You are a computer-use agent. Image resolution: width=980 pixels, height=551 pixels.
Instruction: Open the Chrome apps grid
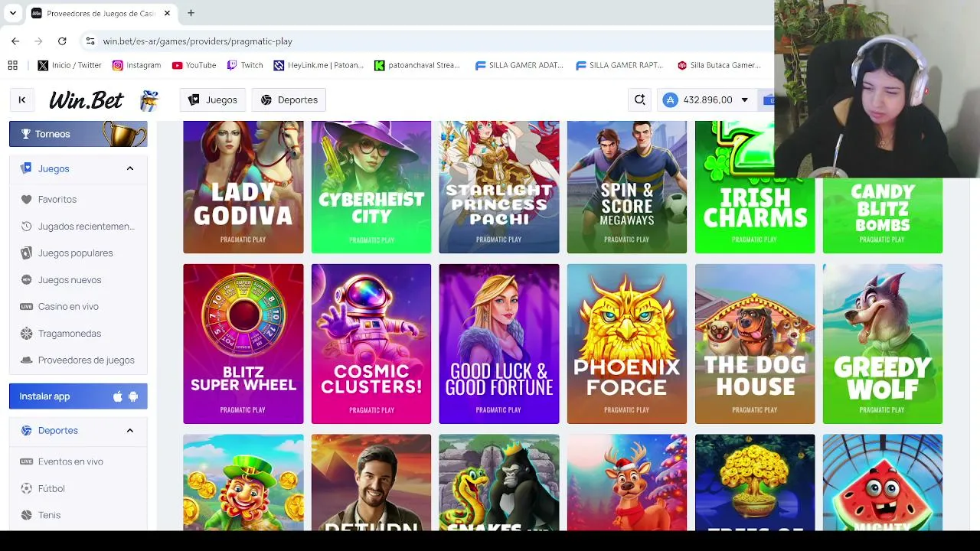(13, 66)
